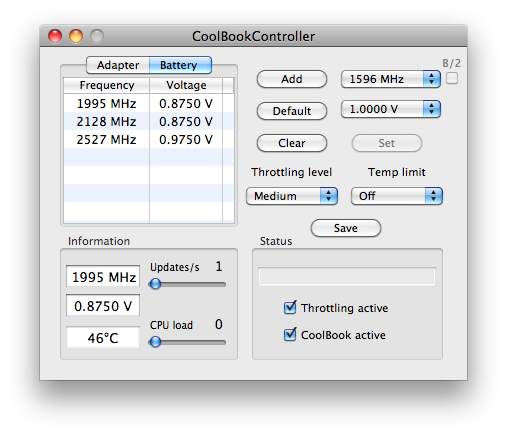The width and height of the screenshot is (507, 435).
Task: Click the Updates/s slider knob
Action: [x=155, y=284]
